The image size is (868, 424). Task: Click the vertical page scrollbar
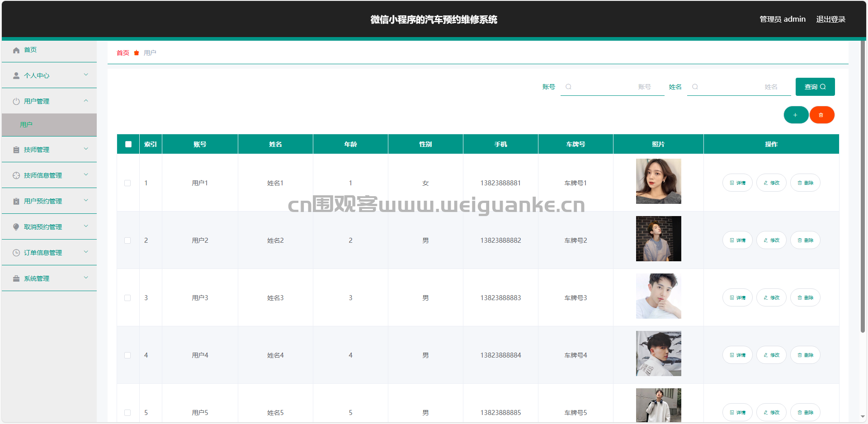tap(863, 187)
